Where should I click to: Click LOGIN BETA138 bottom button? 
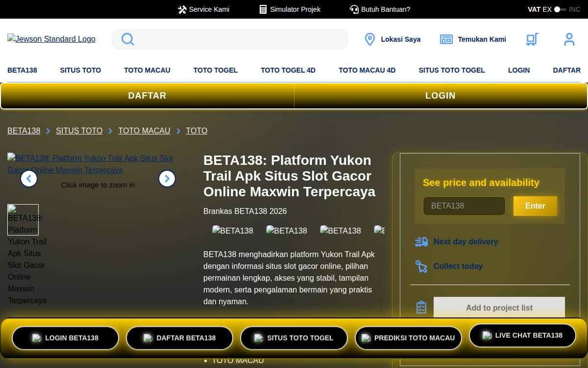[65, 338]
